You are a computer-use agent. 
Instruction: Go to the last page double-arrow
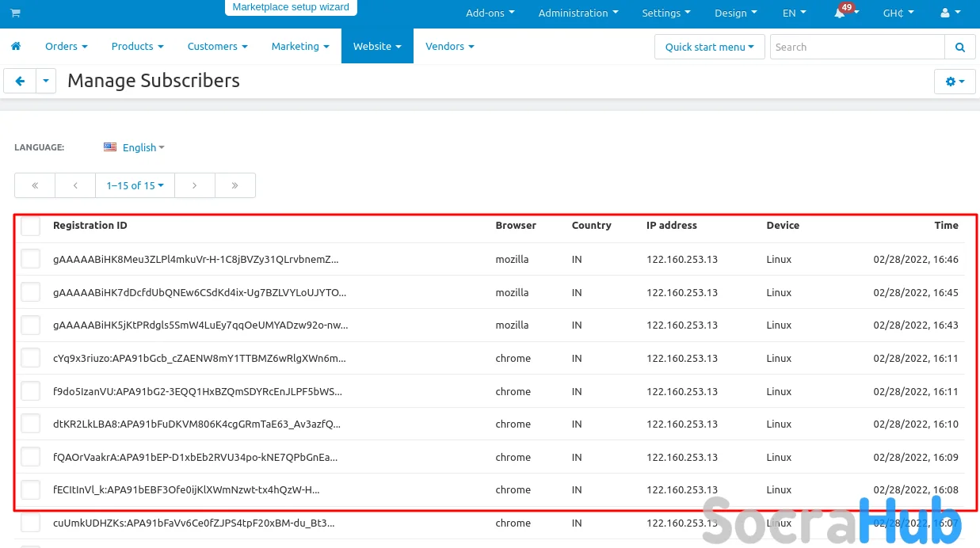(x=235, y=185)
